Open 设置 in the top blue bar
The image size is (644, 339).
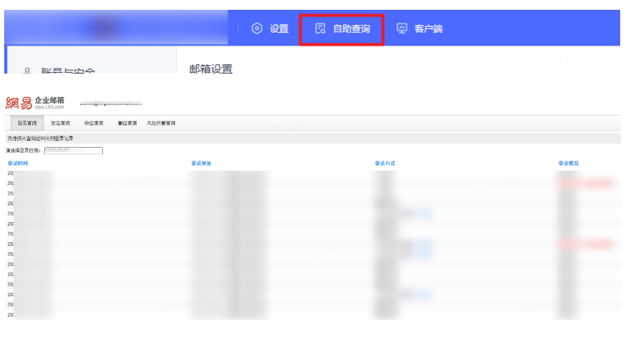(270, 29)
